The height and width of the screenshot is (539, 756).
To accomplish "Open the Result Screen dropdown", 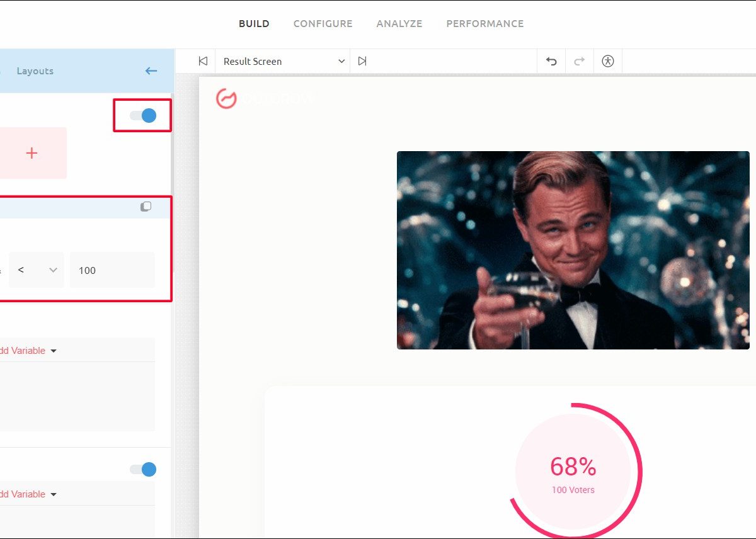I will [x=283, y=61].
